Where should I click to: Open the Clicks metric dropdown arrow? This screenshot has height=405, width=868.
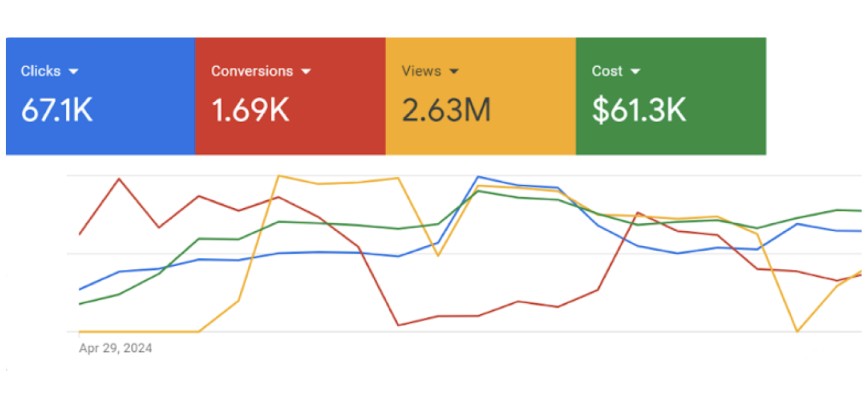[x=73, y=72]
